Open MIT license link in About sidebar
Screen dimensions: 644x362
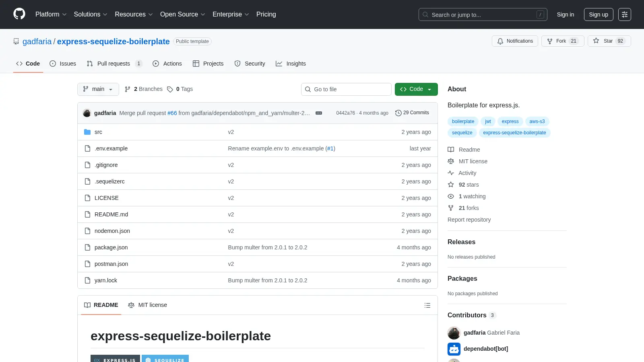click(x=467, y=161)
